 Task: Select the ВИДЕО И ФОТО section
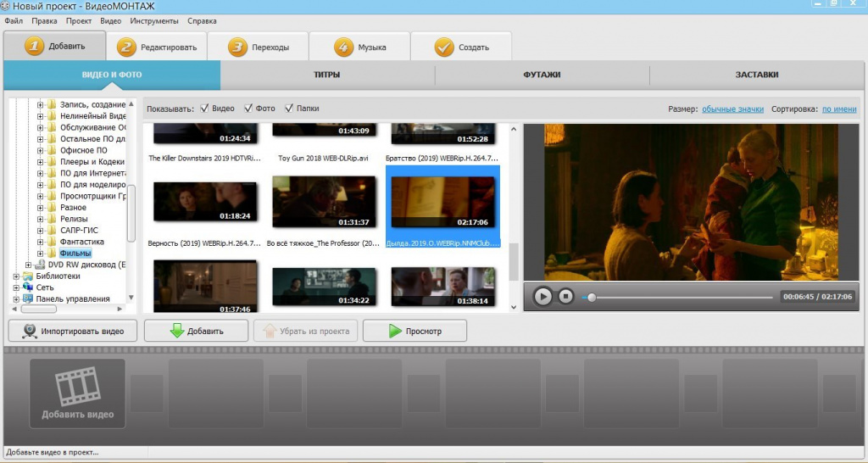pyautogui.click(x=112, y=75)
